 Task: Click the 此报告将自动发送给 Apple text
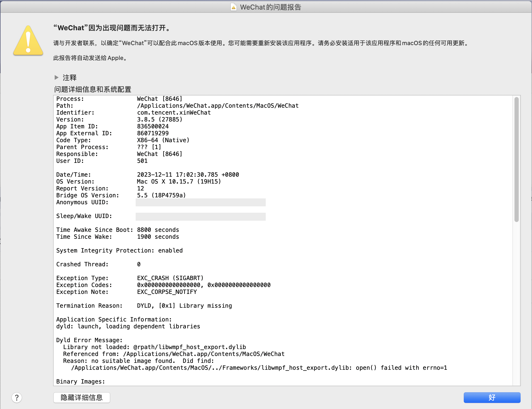coord(90,58)
